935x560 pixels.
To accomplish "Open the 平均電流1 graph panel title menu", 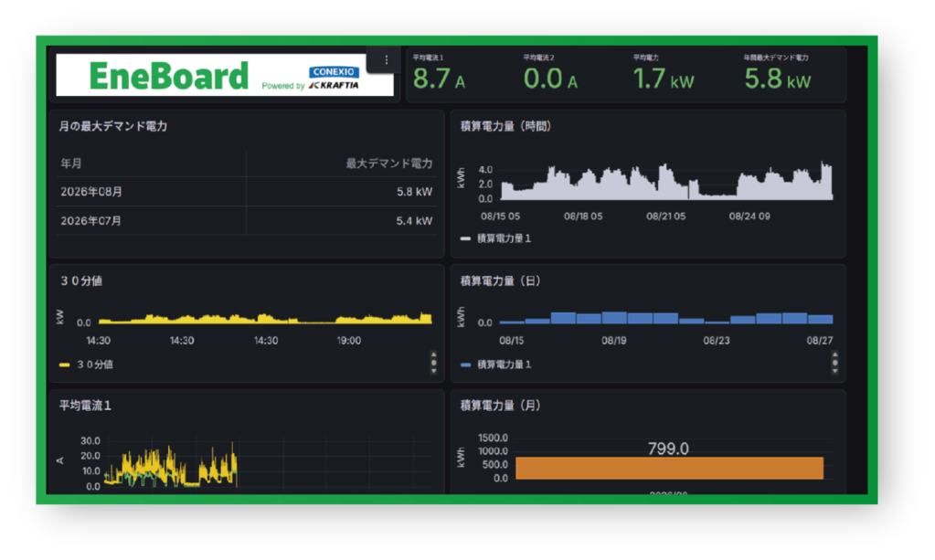I will click(x=85, y=406).
